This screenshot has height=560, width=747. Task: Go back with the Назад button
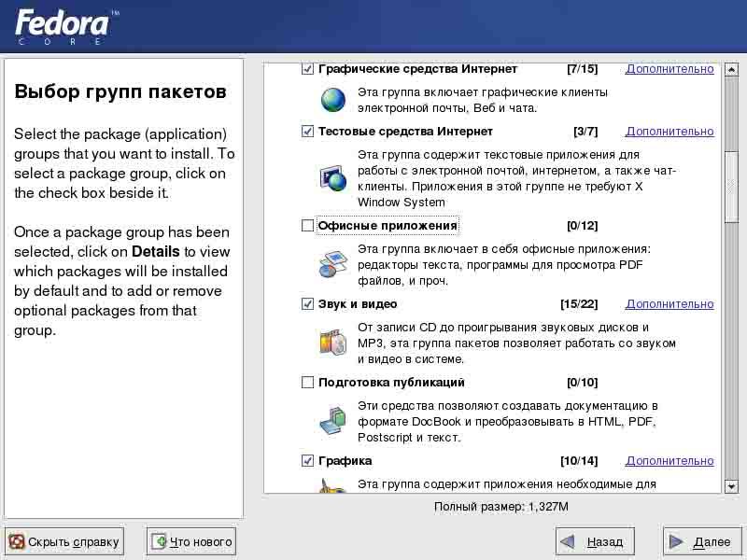pos(595,541)
